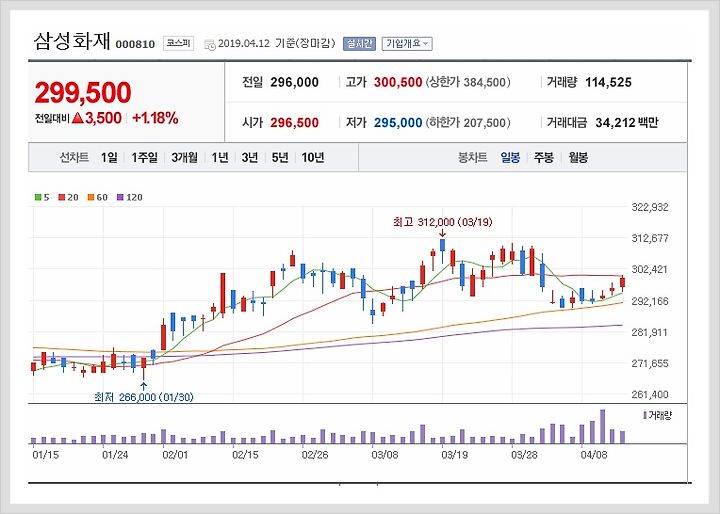Click the 322,932 price axis label
The width and height of the screenshot is (720, 514).
(650, 208)
